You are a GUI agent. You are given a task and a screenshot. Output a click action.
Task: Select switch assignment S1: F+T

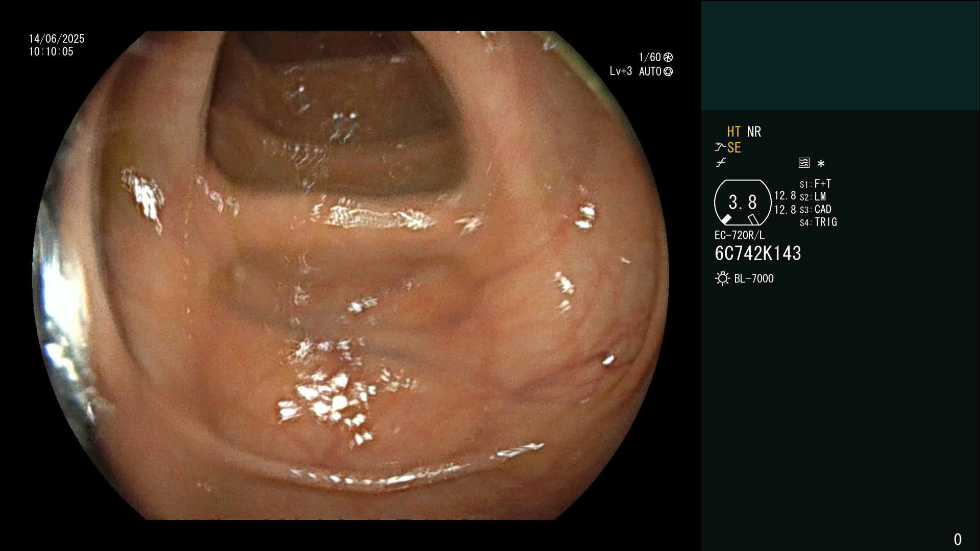pyautogui.click(x=816, y=184)
